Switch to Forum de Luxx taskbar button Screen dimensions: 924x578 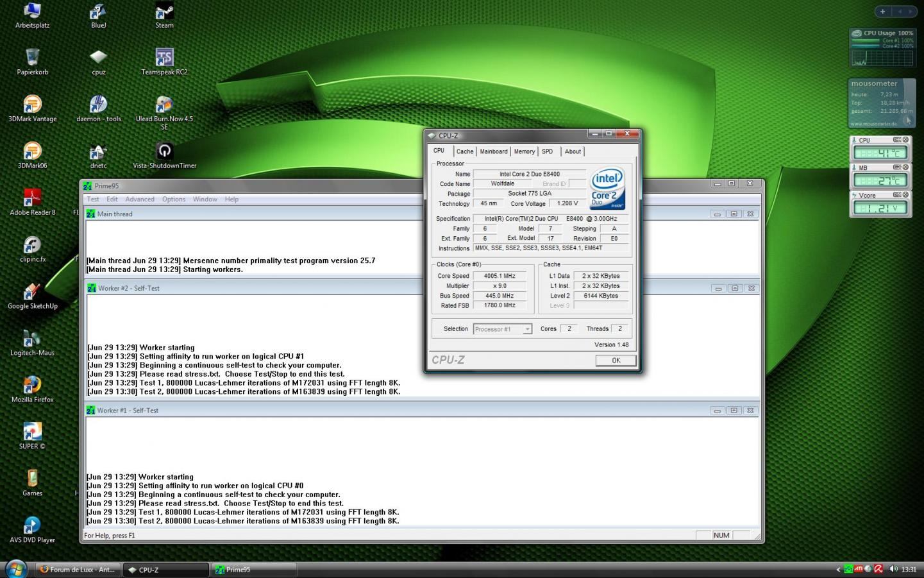pos(77,570)
